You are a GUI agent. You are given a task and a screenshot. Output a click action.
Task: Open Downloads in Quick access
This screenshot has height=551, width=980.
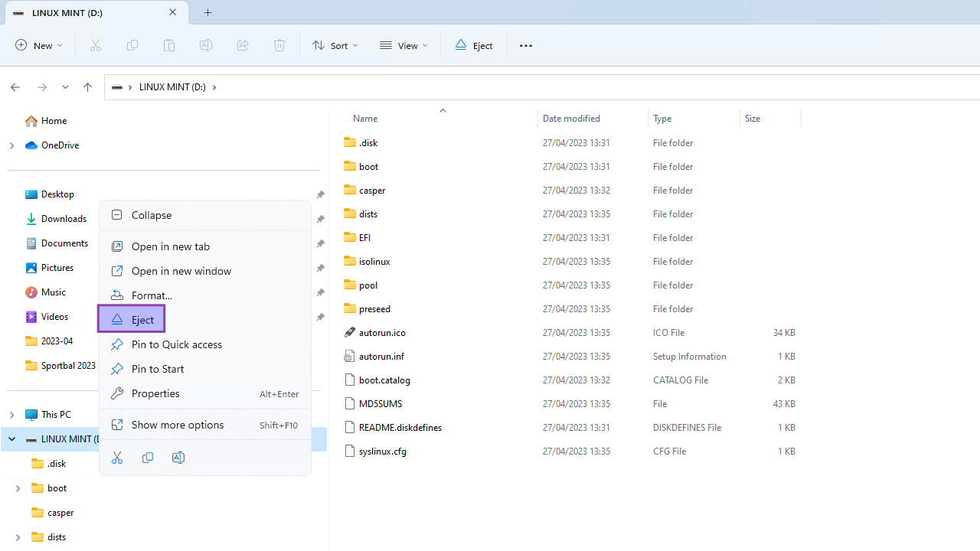pos(56,219)
